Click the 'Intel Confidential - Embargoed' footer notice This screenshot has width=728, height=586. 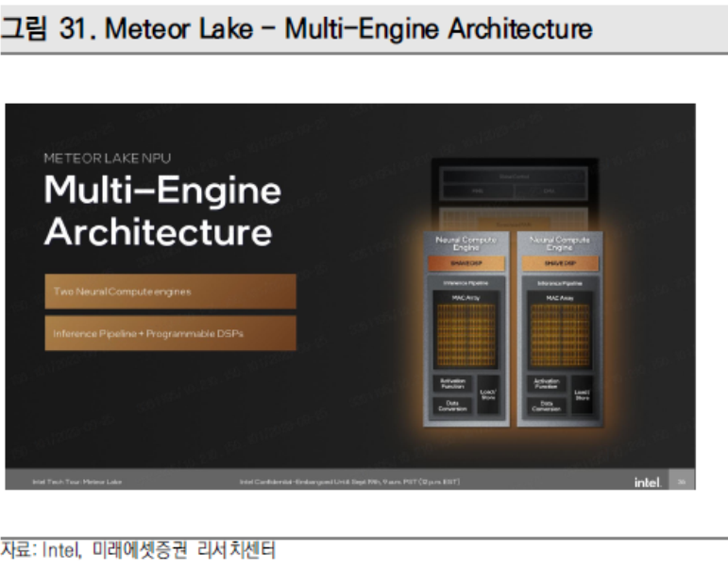349,482
